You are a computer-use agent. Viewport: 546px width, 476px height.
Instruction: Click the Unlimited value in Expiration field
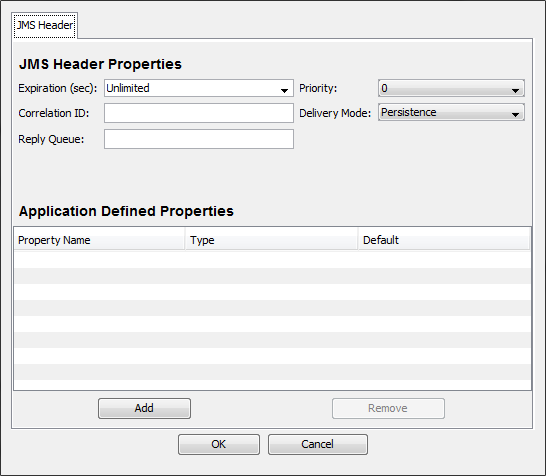coord(128,88)
